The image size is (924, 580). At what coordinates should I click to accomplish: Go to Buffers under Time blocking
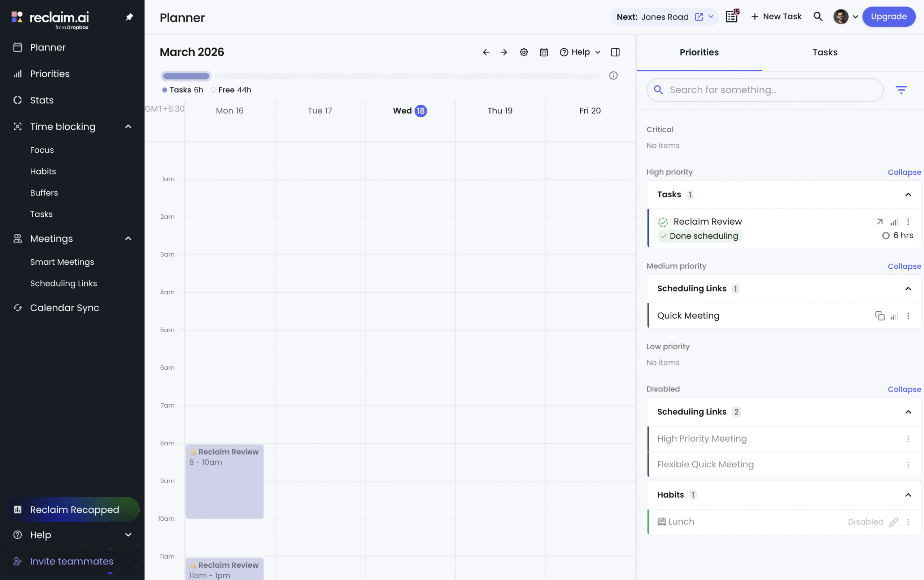coord(44,193)
